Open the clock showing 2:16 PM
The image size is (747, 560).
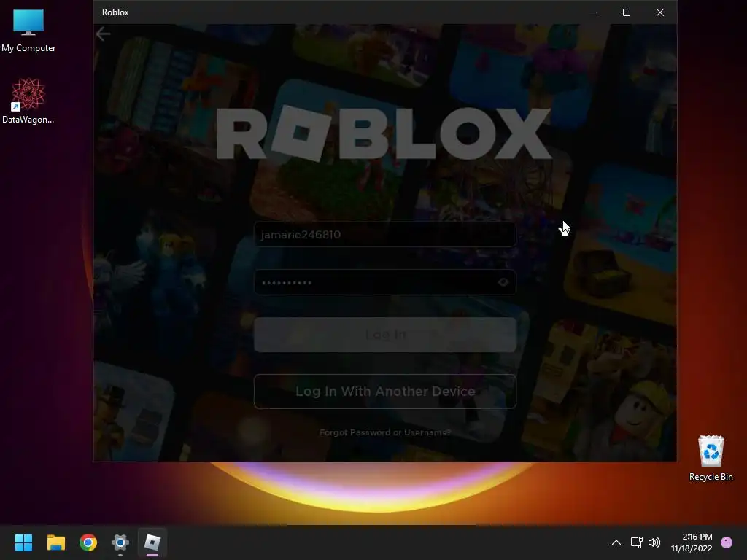[692, 542]
